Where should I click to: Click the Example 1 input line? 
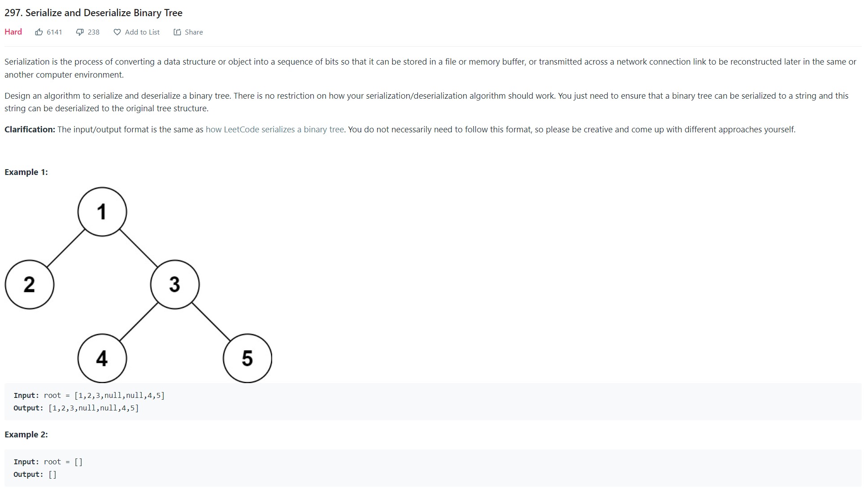[89, 395]
